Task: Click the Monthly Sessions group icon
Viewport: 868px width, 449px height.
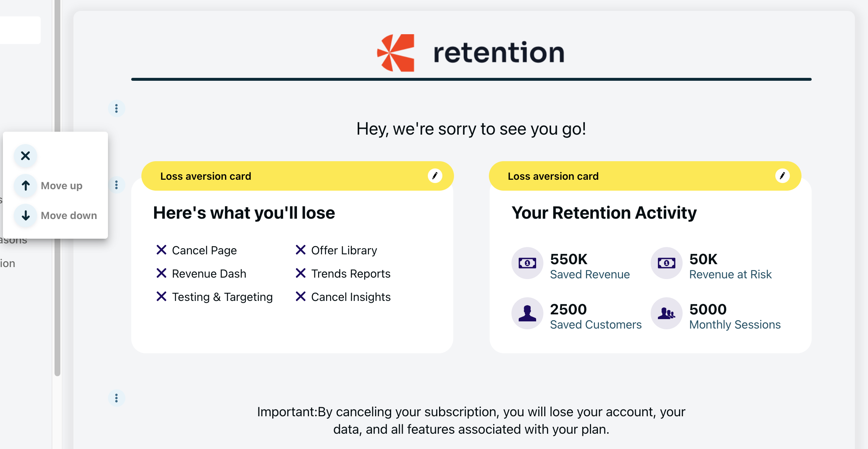Action: coord(666,313)
